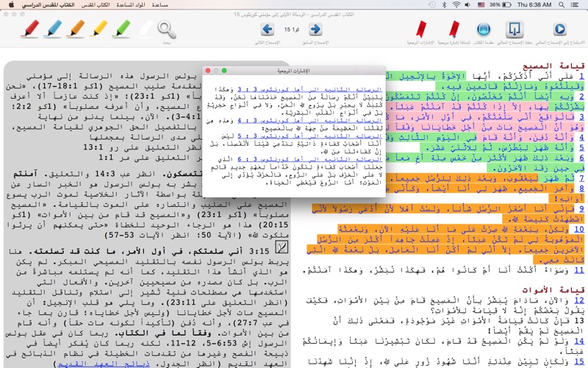
Task: Open the cross references bookmark icon
Action: click(421, 29)
